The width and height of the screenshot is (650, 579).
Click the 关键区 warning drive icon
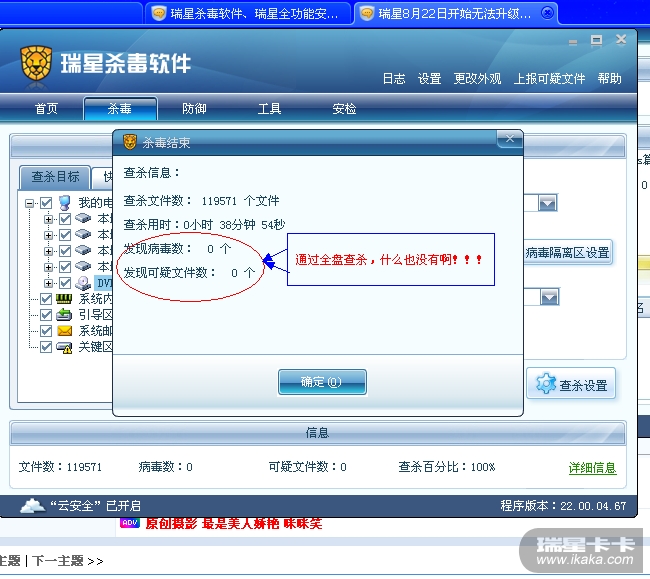64,347
